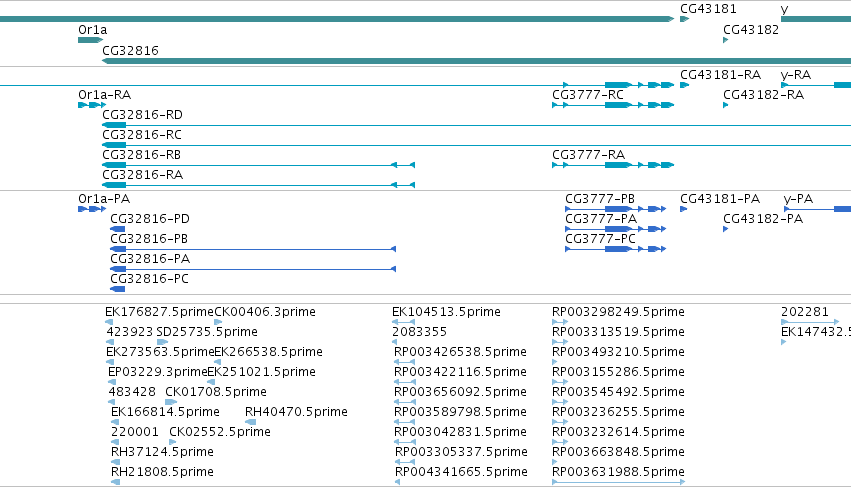
Task: Click the CG43182 gene label
Action: click(751, 30)
